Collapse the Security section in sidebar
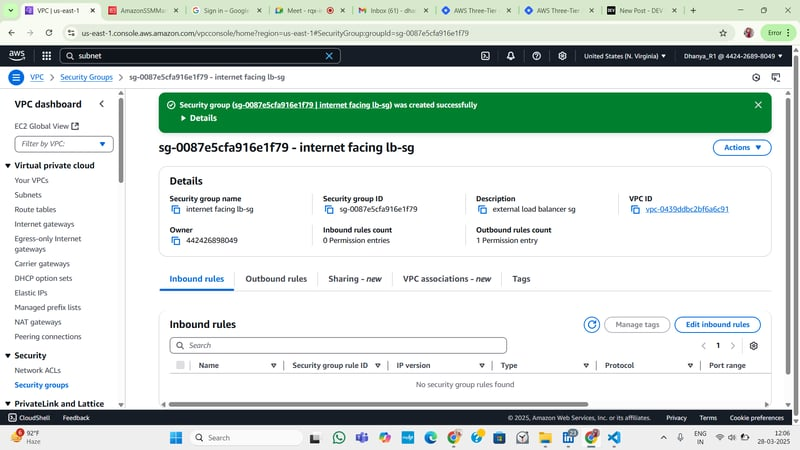 (x=8, y=356)
